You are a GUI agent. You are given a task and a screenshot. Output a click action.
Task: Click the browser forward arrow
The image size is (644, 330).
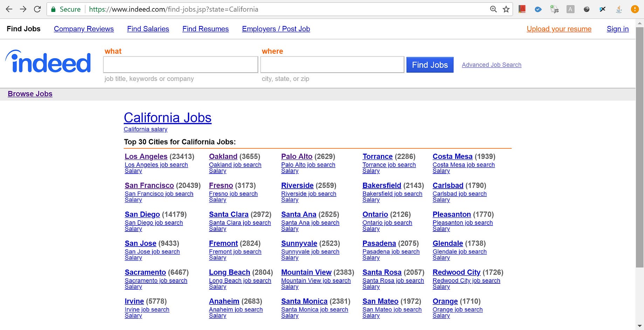[23, 9]
